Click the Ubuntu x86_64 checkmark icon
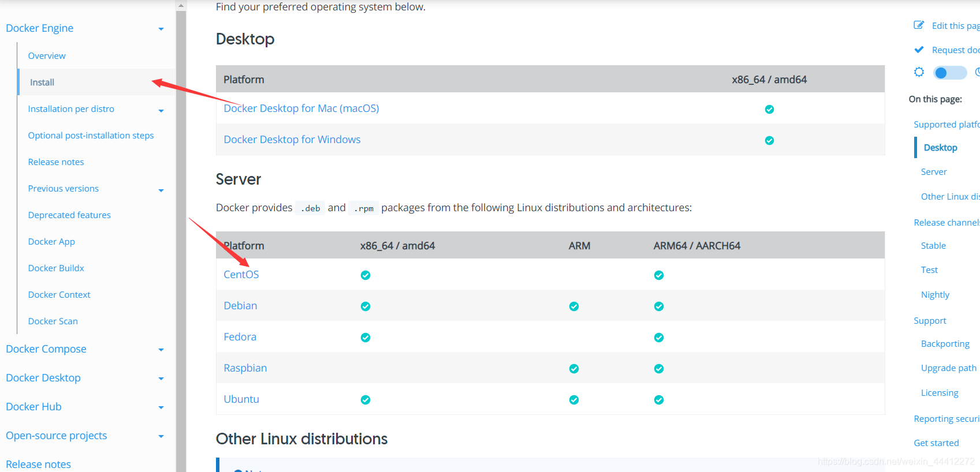The image size is (980, 472). coord(366,400)
